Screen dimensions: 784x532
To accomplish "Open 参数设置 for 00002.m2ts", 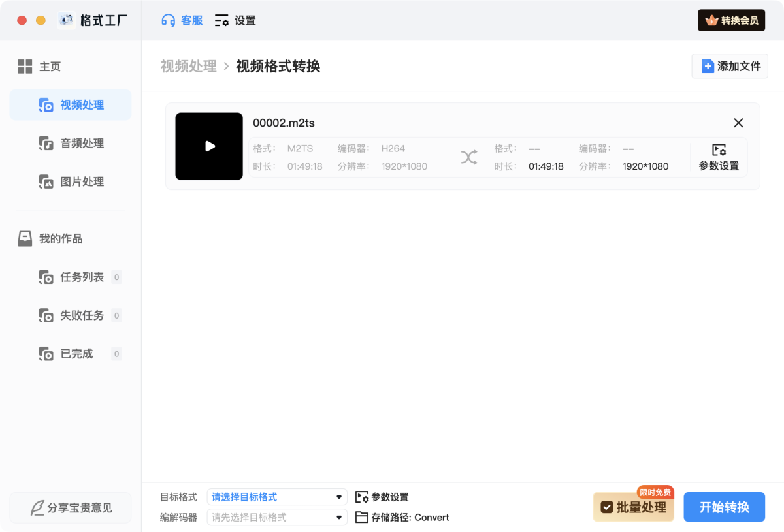I will 719,157.
